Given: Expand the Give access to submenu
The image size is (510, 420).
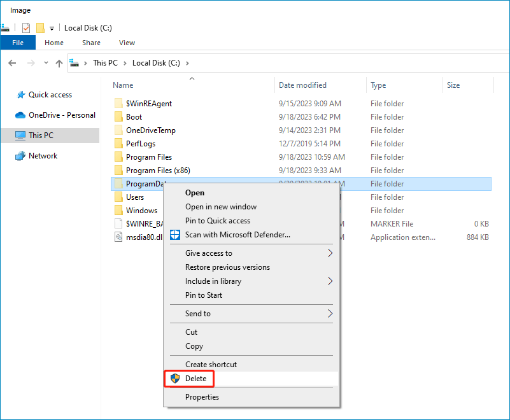Looking at the screenshot, I should click(251, 253).
